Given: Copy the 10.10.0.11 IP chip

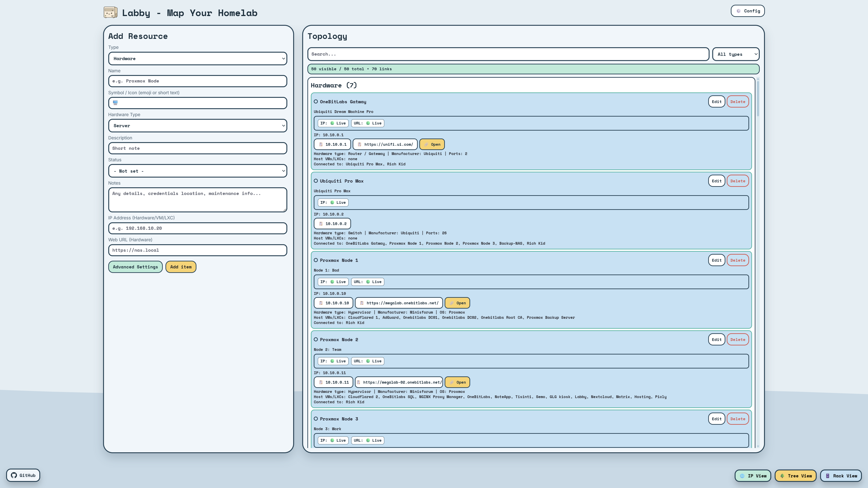Looking at the screenshot, I should pos(334,382).
